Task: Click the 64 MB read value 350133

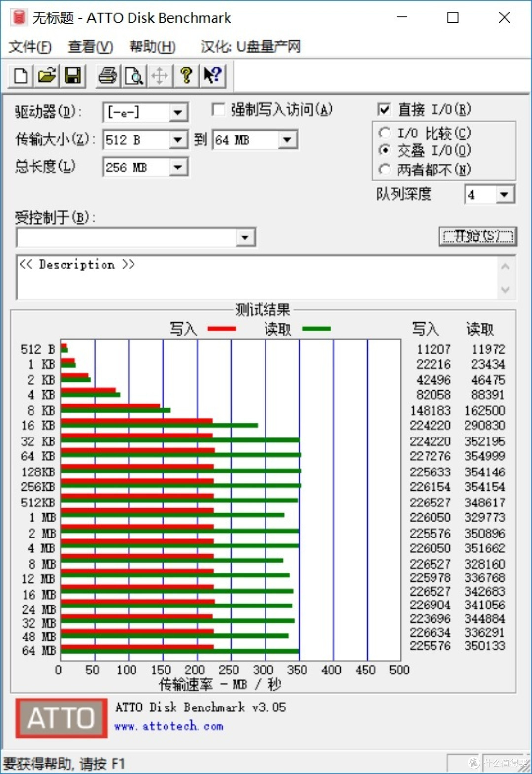Action: [x=485, y=646]
